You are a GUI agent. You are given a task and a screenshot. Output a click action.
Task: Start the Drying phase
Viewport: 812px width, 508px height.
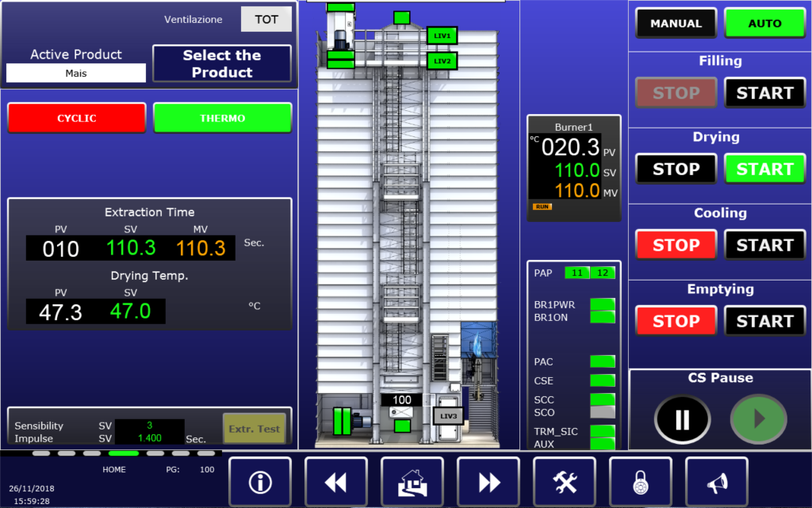click(764, 169)
